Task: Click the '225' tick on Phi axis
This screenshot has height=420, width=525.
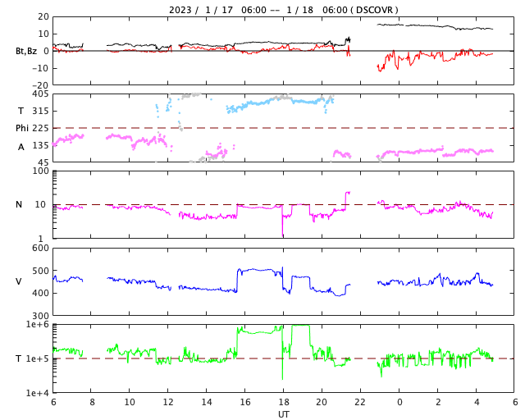Action: click(40, 128)
